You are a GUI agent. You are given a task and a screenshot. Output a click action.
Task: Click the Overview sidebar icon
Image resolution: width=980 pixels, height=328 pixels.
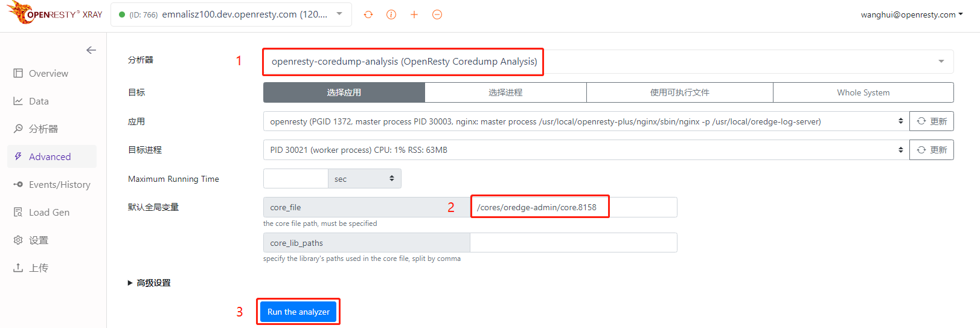[x=18, y=73]
